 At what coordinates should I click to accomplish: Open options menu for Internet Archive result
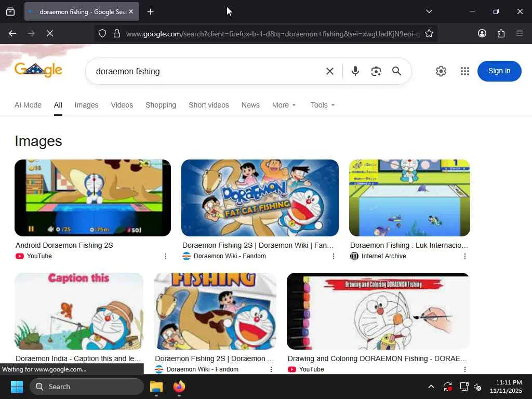tap(465, 256)
